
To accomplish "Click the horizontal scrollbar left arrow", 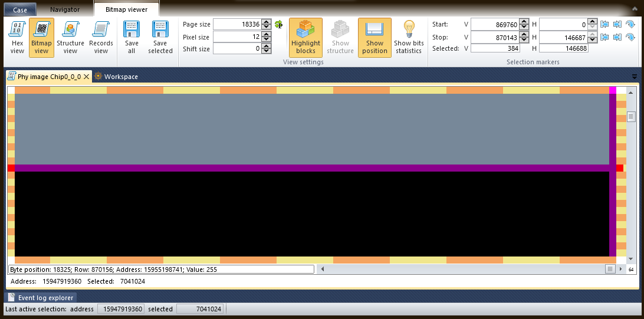I will [x=323, y=269].
